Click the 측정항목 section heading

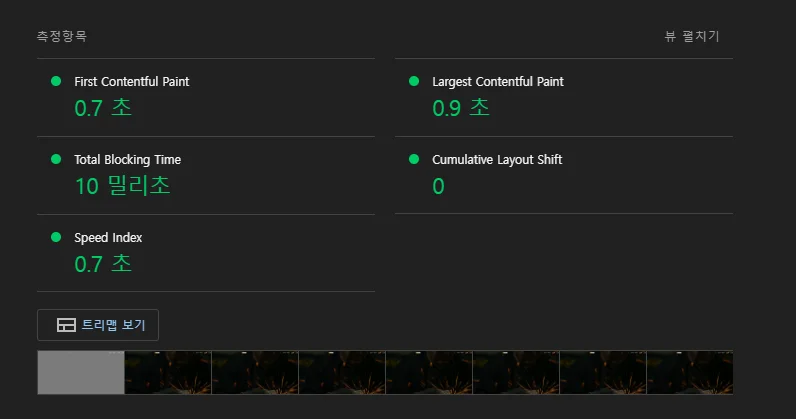62,36
